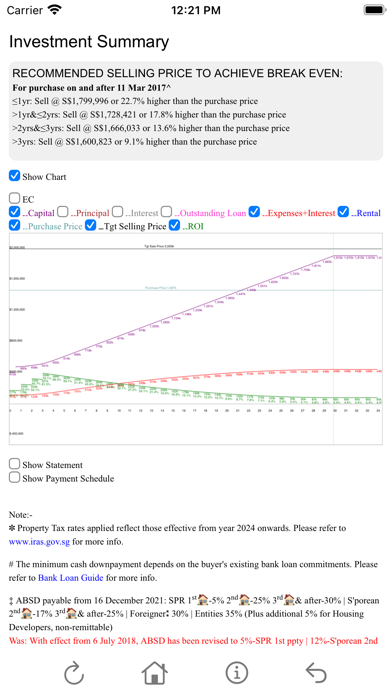Check the Show Statement box

point(15,464)
